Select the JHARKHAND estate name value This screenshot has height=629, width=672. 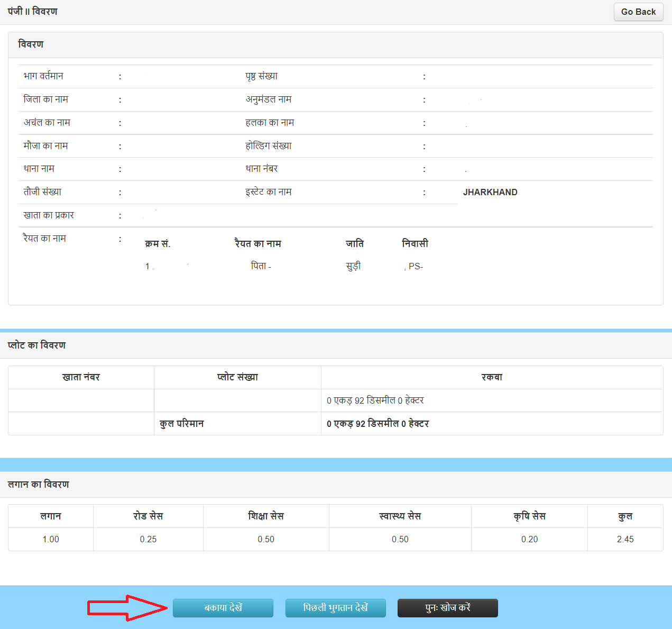pos(490,192)
